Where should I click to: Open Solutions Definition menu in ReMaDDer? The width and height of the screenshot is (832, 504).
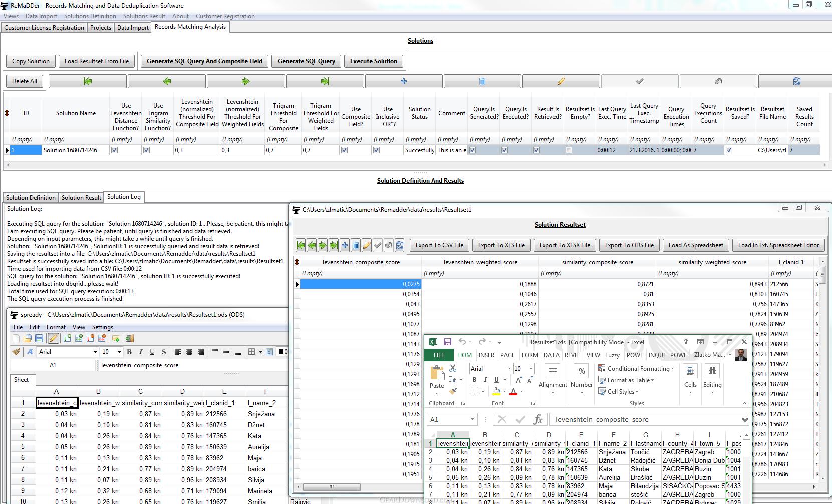pyautogui.click(x=90, y=16)
